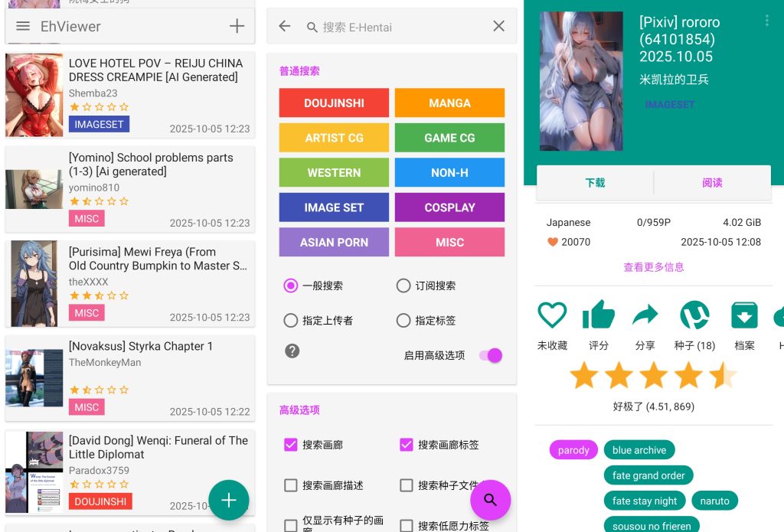Click the 下载 download button

(595, 183)
